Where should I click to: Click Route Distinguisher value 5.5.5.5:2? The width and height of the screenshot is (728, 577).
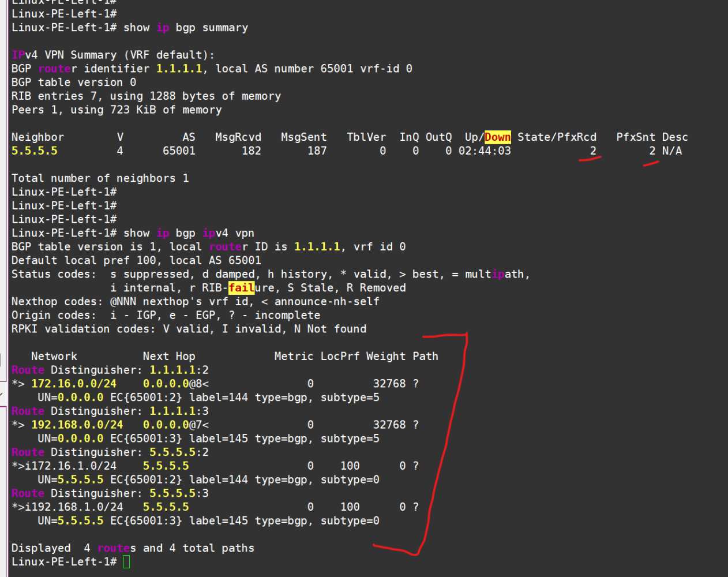[x=179, y=452]
